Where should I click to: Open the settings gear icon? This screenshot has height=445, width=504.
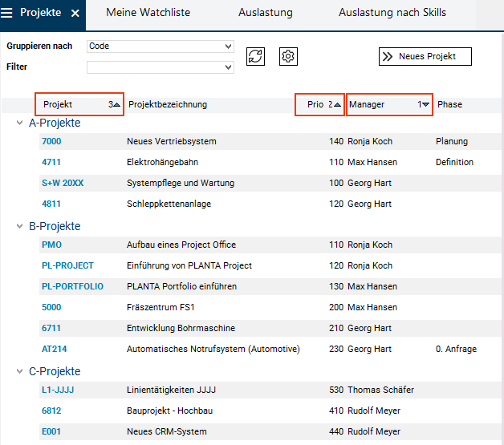click(289, 56)
